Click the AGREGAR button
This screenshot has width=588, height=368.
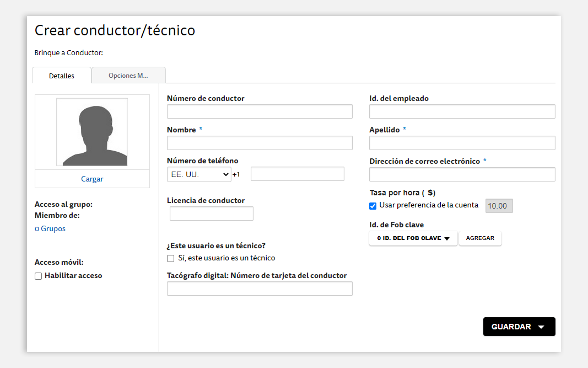click(480, 238)
